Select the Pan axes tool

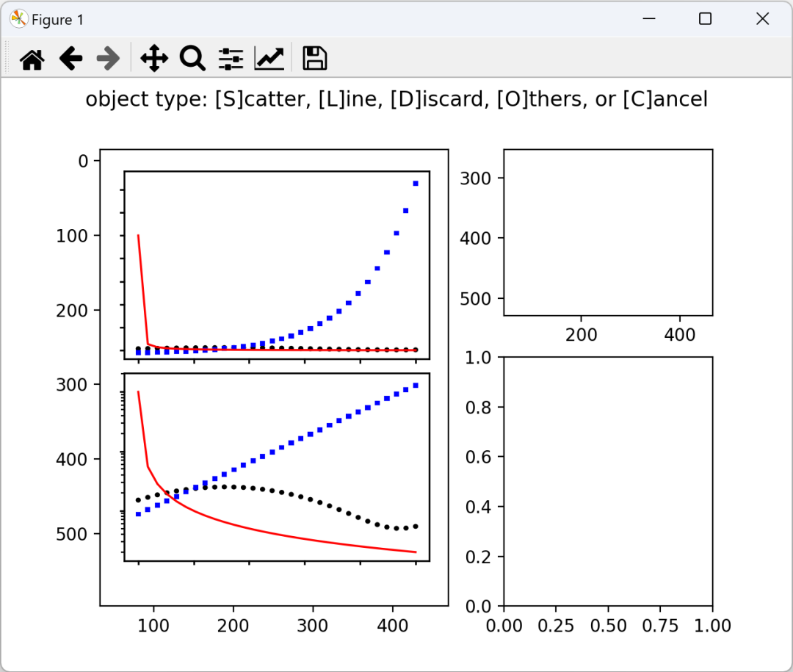[153, 58]
